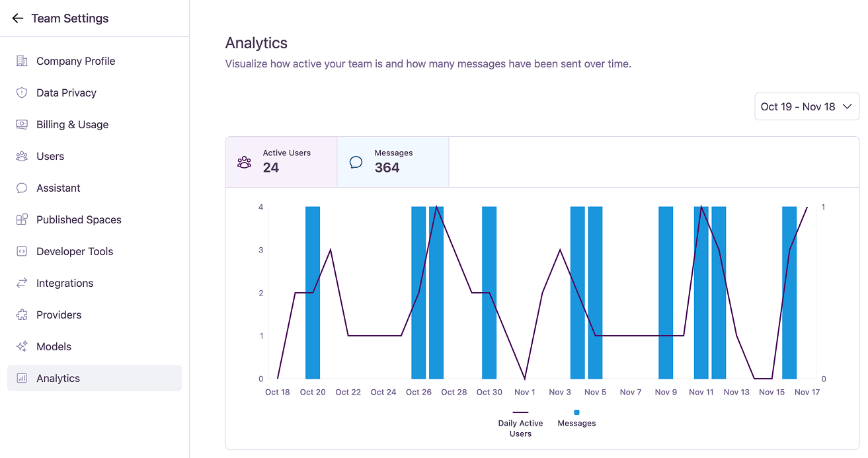Toggle the Daily Active Users legend entry
Screen dimensions: 868x458
[x=520, y=423]
